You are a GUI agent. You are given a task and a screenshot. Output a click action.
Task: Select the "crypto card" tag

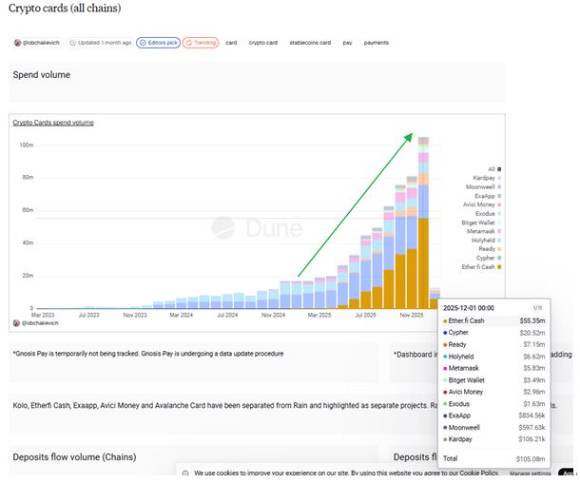click(x=263, y=43)
